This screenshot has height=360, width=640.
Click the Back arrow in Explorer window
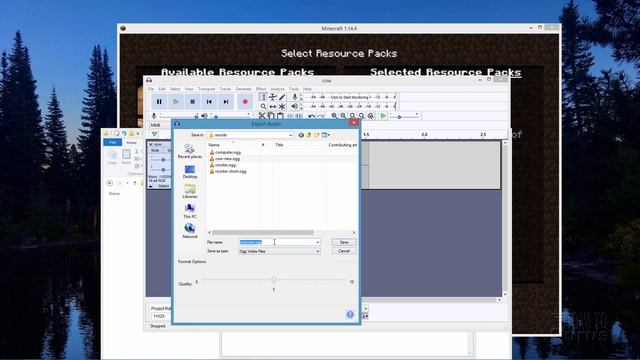[110, 183]
